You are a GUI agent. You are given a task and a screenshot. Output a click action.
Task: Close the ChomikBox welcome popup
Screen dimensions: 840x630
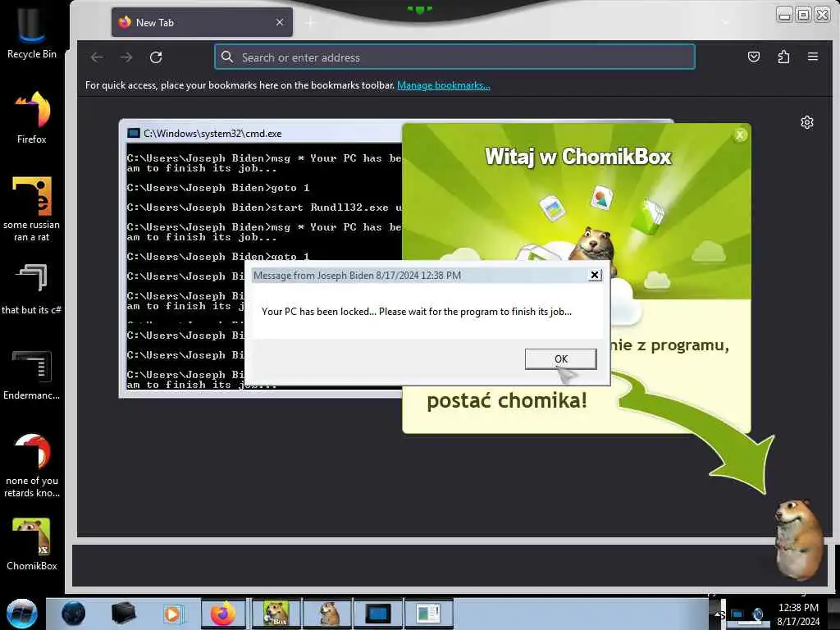[740, 135]
